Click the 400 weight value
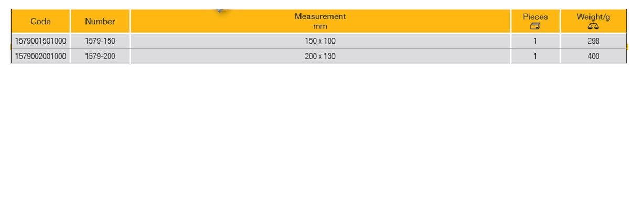644x214 pixels. (x=593, y=56)
